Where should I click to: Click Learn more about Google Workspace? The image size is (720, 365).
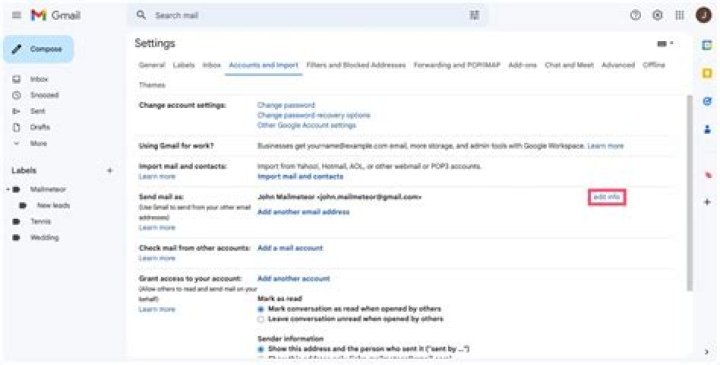(606, 146)
